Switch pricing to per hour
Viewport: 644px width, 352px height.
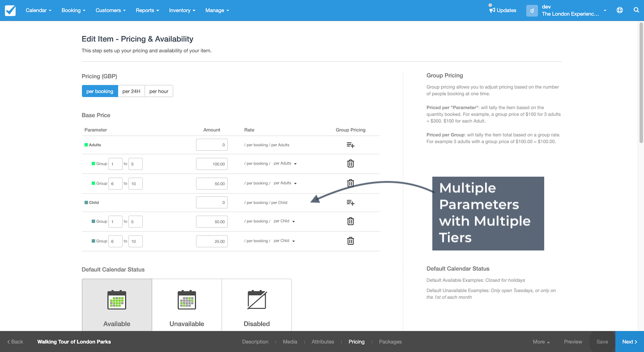[x=159, y=91]
